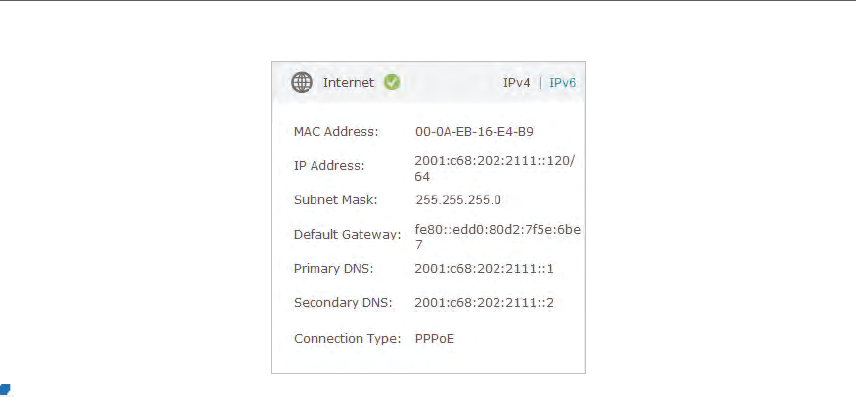Click the green connected checkmark icon
This screenshot has width=856, height=397.
point(391,82)
